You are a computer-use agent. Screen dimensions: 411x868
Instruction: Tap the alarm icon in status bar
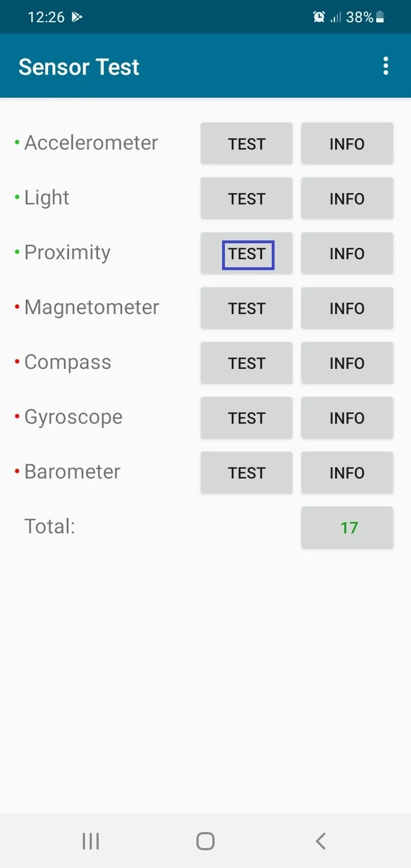[x=319, y=17]
